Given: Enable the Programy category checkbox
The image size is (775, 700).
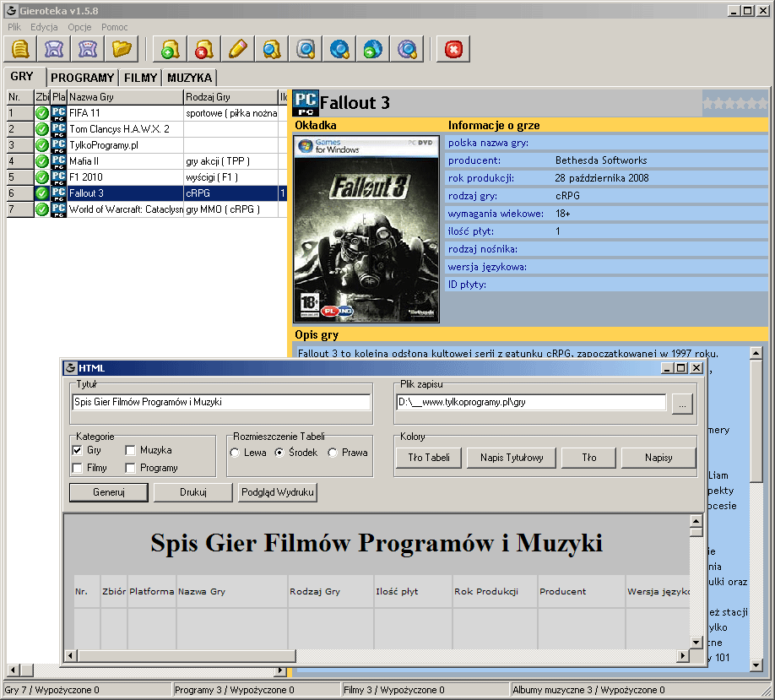Looking at the screenshot, I should (130, 468).
